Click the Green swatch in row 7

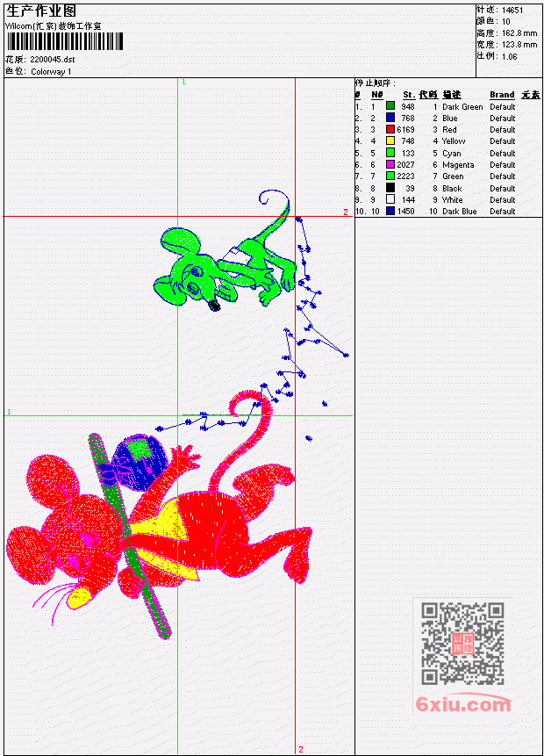390,176
